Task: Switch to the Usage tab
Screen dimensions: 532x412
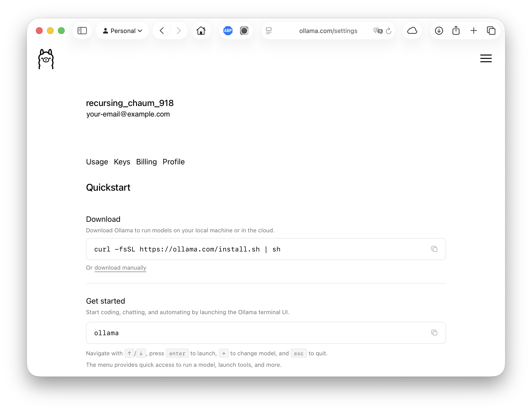Action: click(x=97, y=162)
